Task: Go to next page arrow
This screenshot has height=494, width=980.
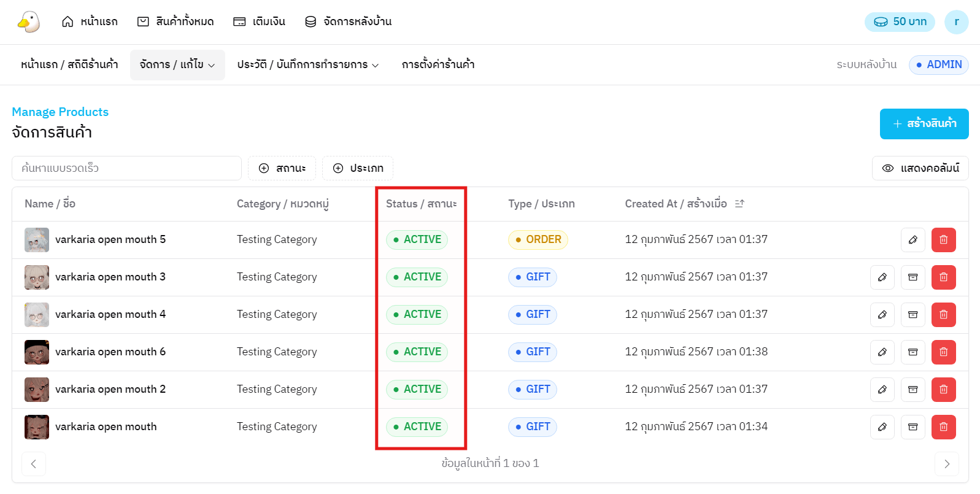Action: coord(946,464)
